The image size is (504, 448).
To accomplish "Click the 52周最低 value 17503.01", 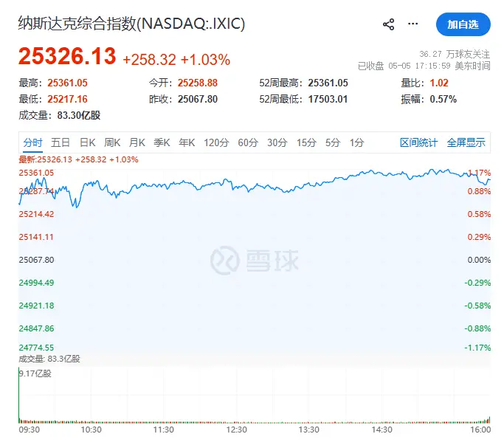I will point(328,99).
